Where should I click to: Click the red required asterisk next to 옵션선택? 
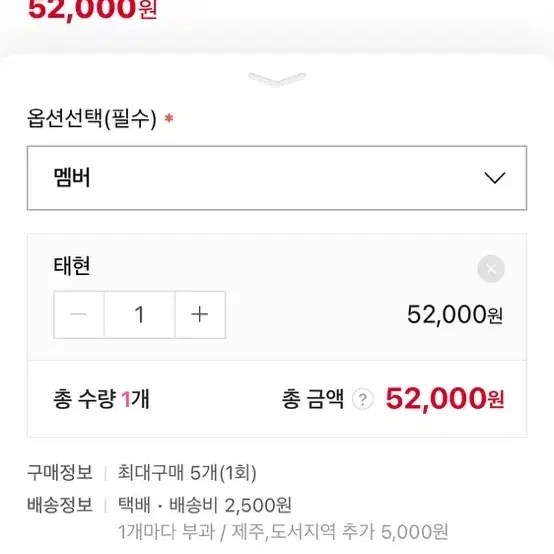click(x=169, y=118)
